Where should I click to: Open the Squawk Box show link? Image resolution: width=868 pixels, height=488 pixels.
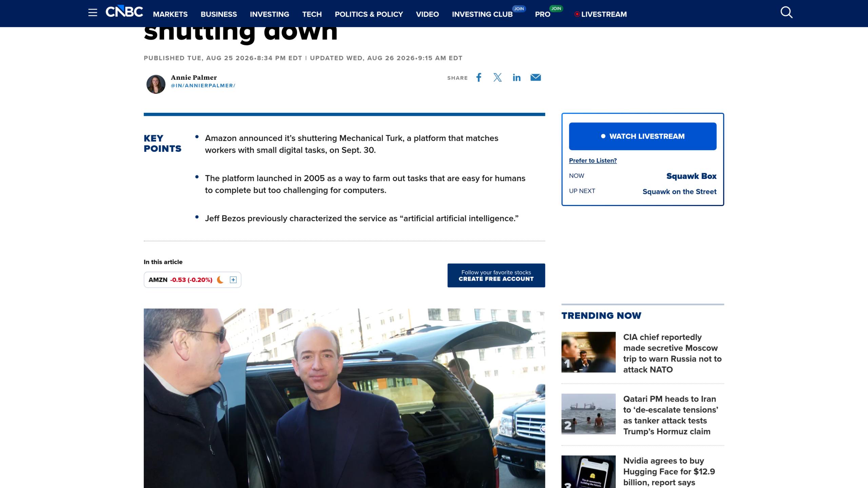pyautogui.click(x=691, y=176)
